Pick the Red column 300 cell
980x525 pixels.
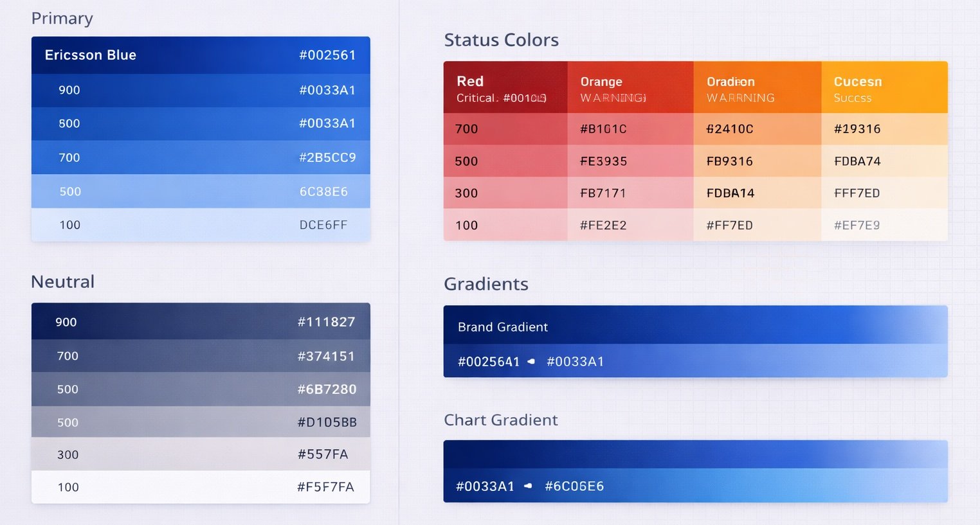505,193
